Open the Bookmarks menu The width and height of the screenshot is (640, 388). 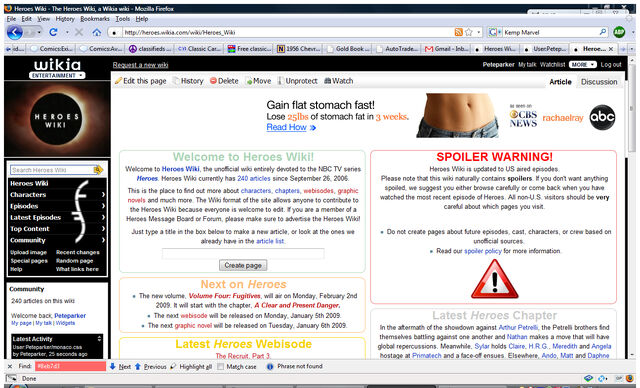[x=95, y=19]
